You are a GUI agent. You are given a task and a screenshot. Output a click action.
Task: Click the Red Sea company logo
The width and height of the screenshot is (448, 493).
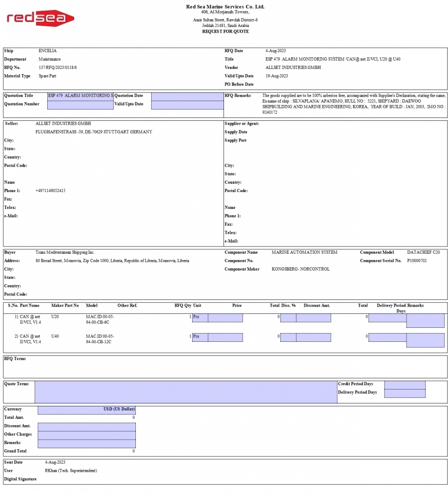40,19
